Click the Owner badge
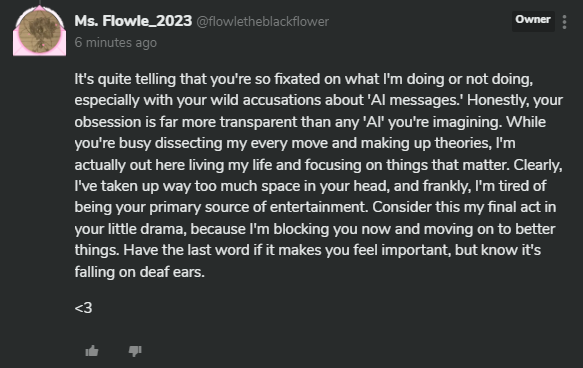This screenshot has width=583, height=368. [533, 20]
